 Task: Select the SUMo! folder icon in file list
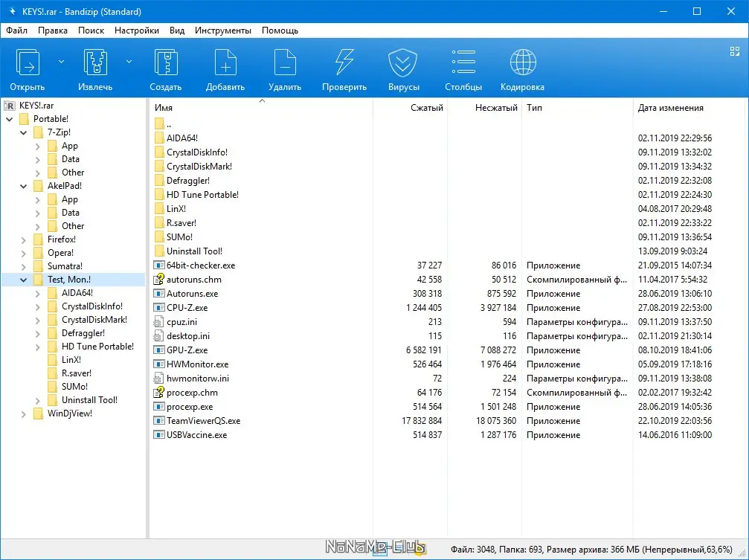pyautogui.click(x=160, y=237)
